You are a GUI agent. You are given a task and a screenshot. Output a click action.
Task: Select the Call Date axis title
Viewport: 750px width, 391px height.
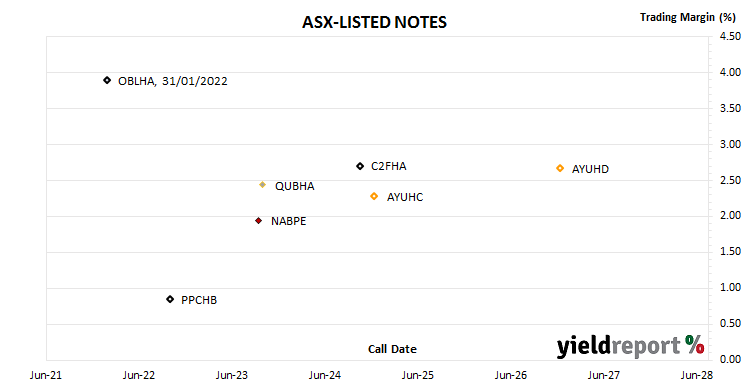tap(392, 349)
